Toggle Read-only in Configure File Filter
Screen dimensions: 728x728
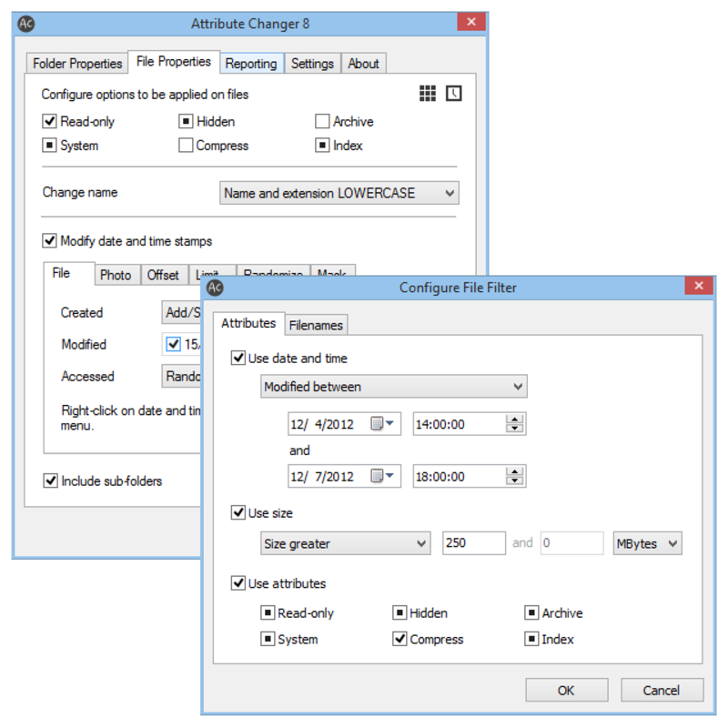pos(268,612)
